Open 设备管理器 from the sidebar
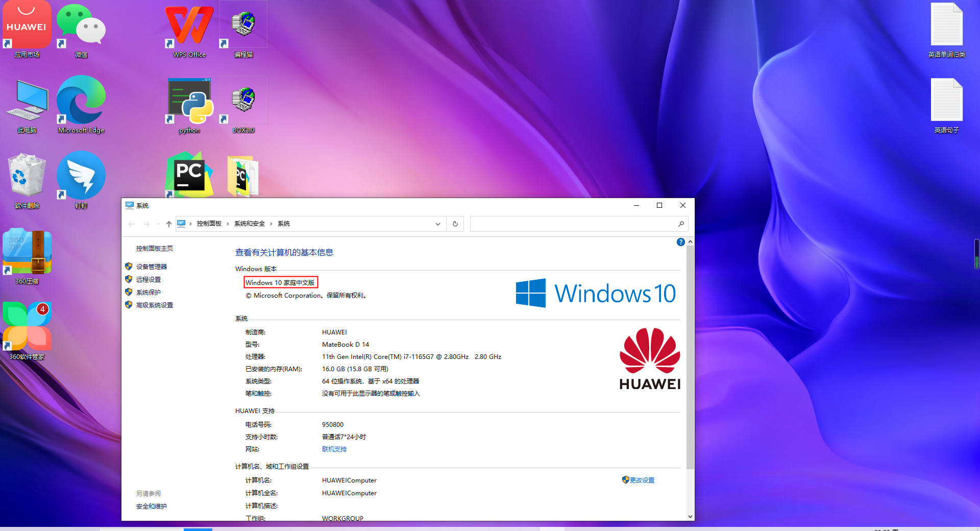 click(x=152, y=267)
